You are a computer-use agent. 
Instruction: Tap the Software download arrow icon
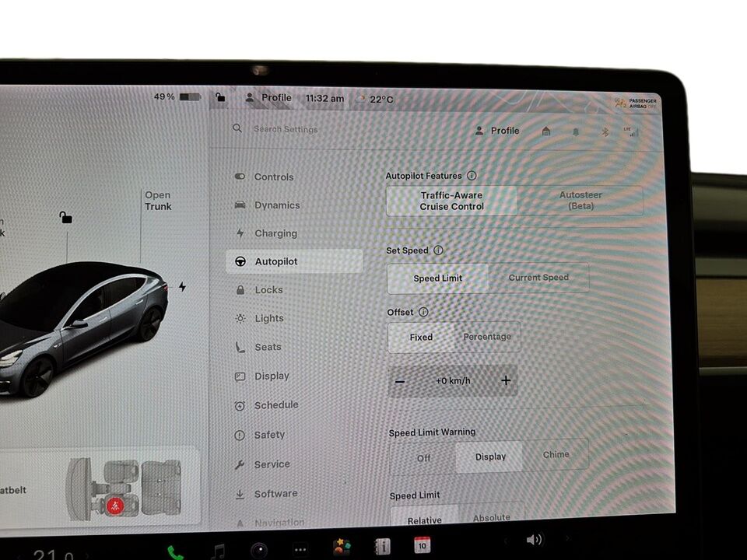[240, 495]
